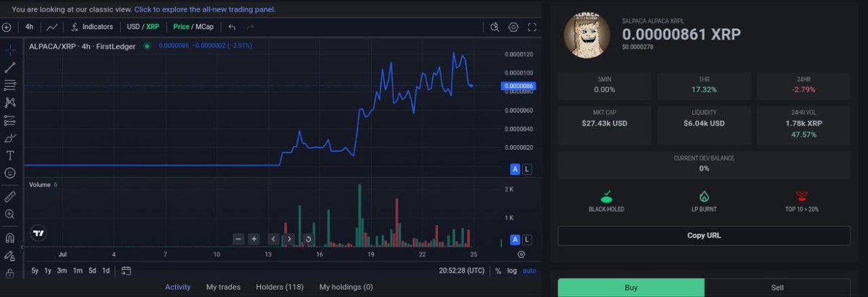
Task: Toggle log scale
Action: [512, 271]
